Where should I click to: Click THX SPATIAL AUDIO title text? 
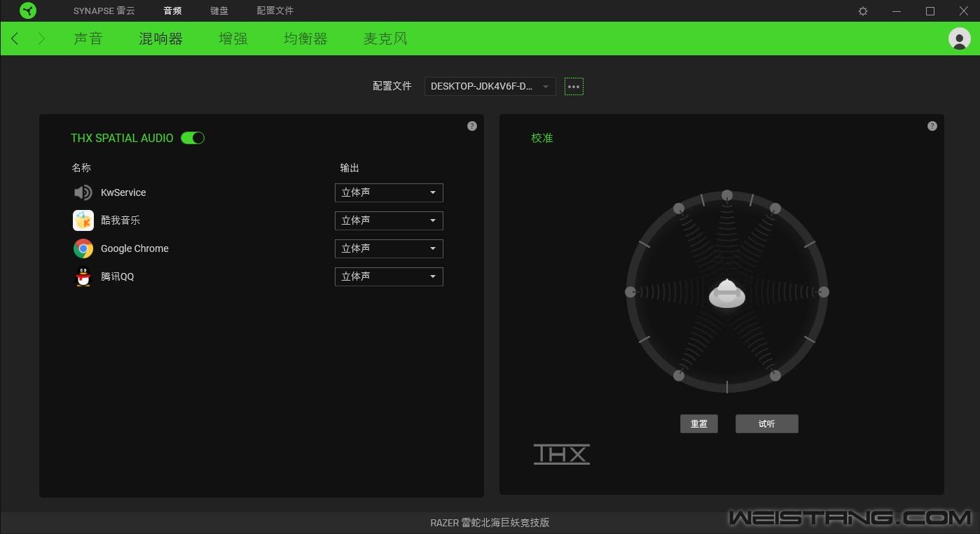tap(122, 138)
